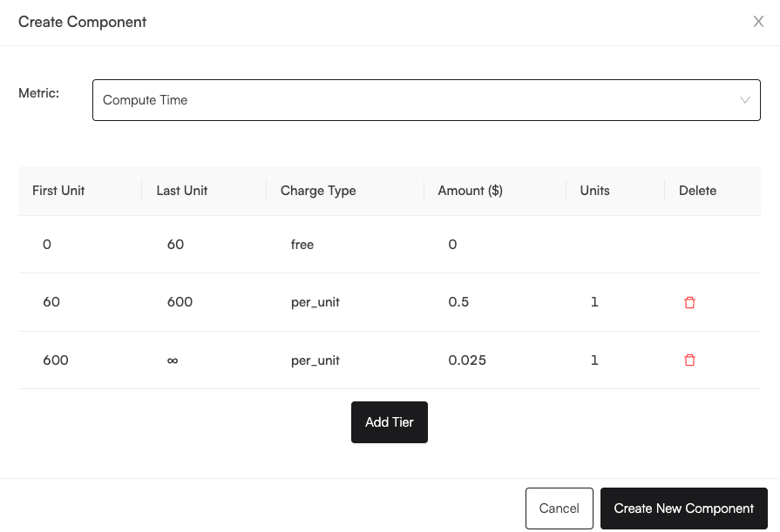Select the Charge Type column header

(318, 191)
